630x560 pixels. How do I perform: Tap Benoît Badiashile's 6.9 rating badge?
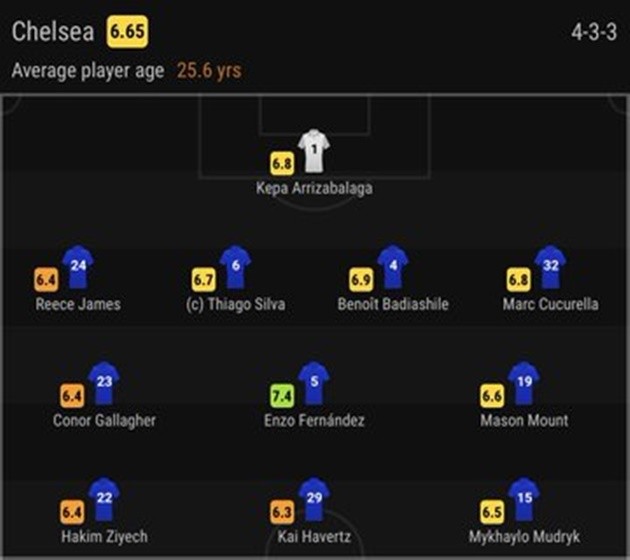pos(362,280)
